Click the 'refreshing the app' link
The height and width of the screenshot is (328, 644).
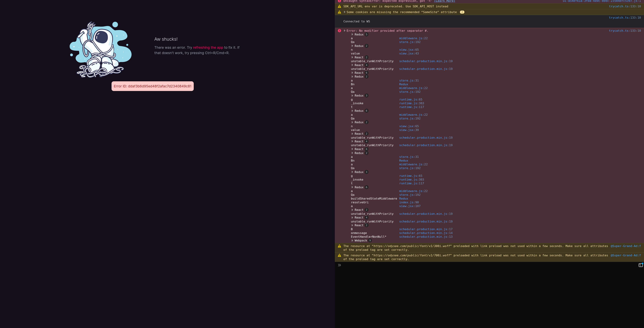[208, 47]
